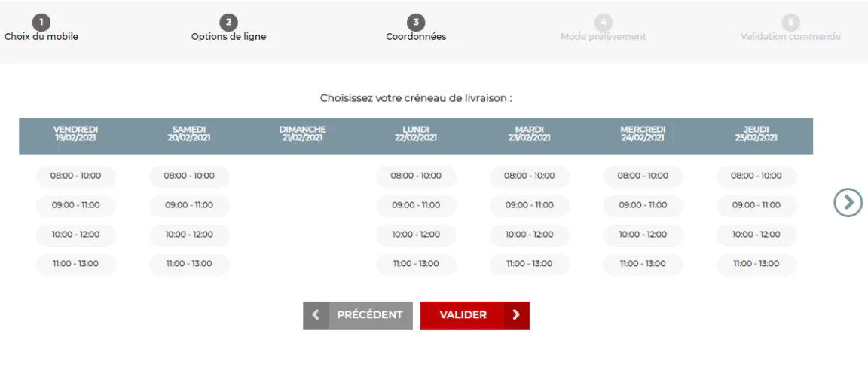Select Vendredi 08:00 - 10:00 delivery slot
Viewport: 868px width, 368px height.
pyautogui.click(x=76, y=176)
